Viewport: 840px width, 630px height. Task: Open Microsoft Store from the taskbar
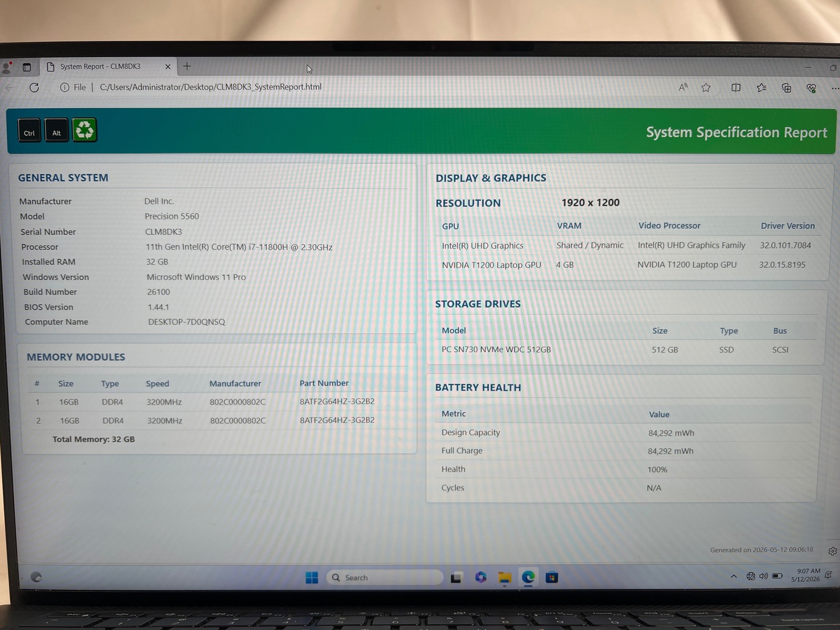(x=552, y=577)
